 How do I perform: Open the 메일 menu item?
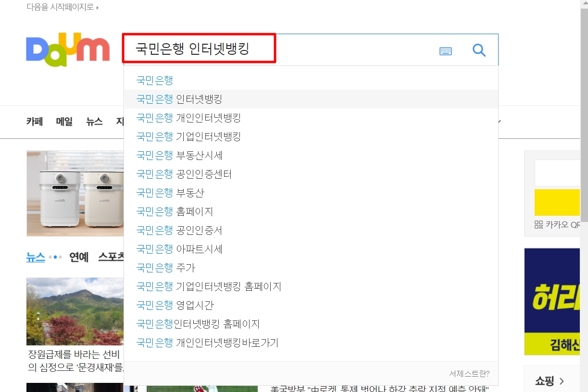[64, 122]
